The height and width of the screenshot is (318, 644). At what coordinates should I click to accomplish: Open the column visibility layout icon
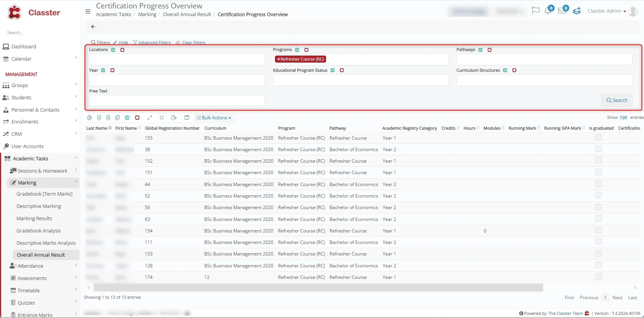187,118
